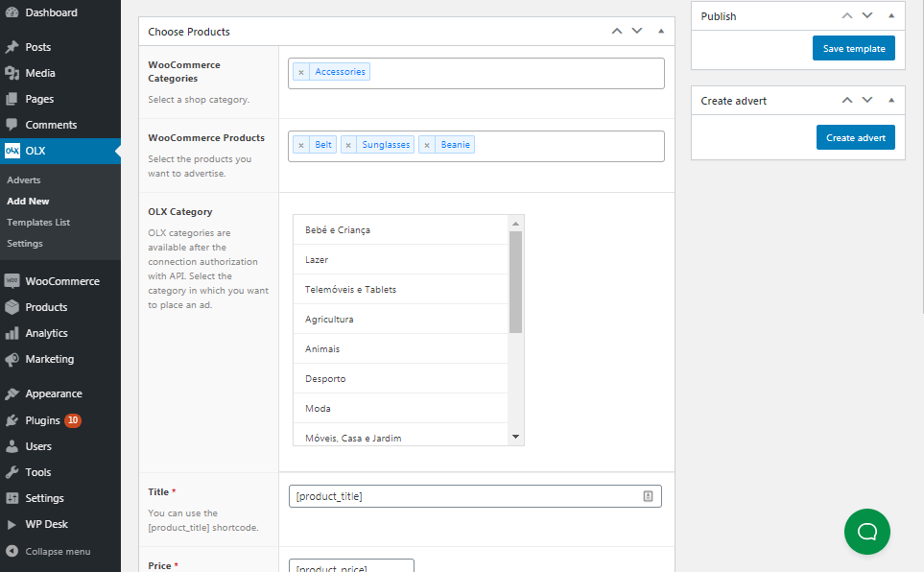Screen dimensions: 924x572
Task: Open the Templates List submenu item
Action: click(38, 223)
